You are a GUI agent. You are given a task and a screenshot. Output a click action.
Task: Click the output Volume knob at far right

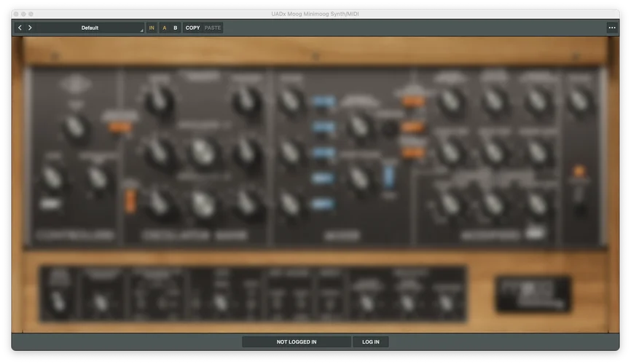[x=579, y=100]
